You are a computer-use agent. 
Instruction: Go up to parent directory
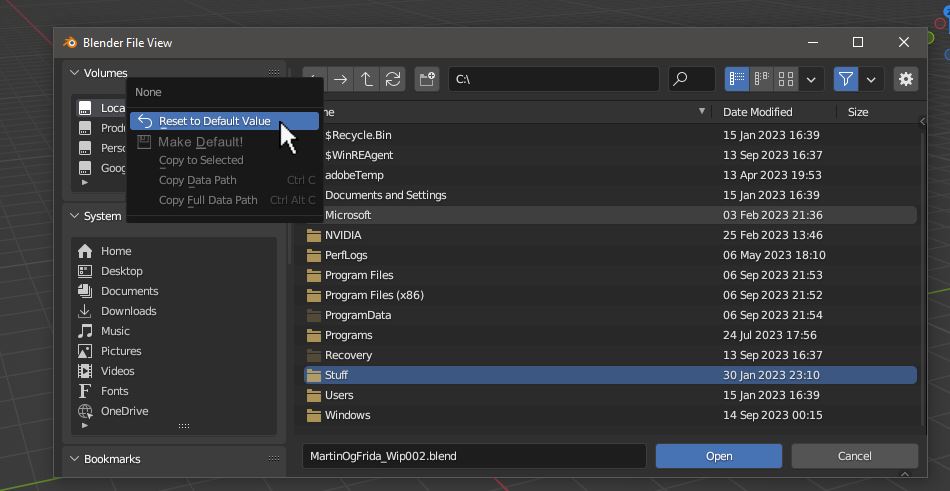coord(367,79)
